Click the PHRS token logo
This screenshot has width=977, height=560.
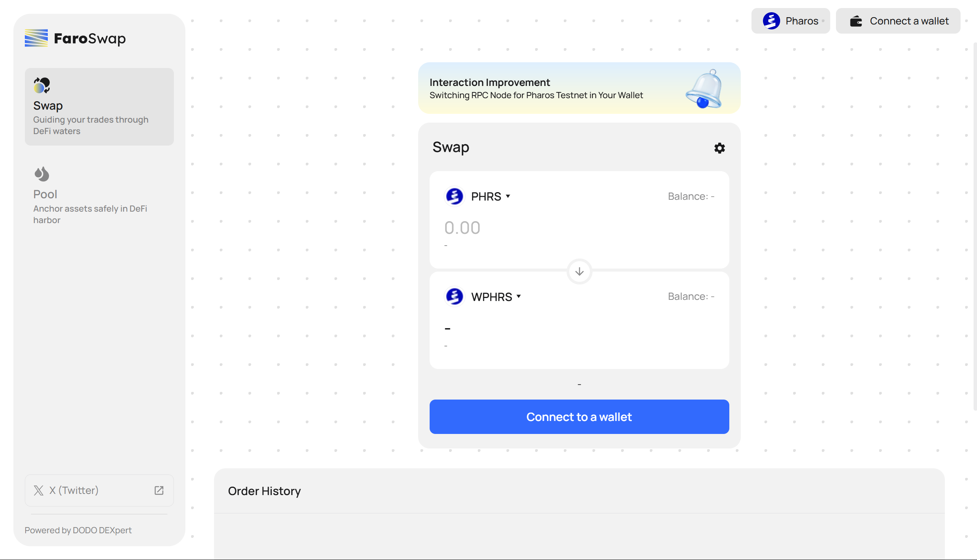tap(454, 196)
